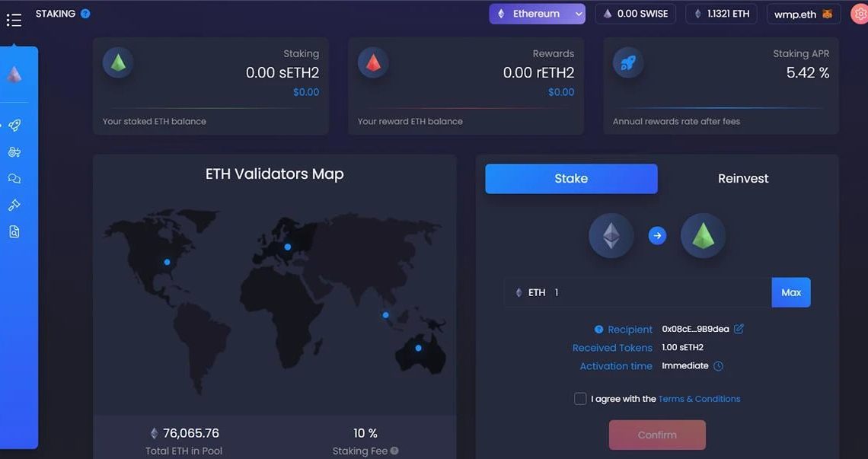Open the document audit icon in the sidebar

pyautogui.click(x=14, y=231)
